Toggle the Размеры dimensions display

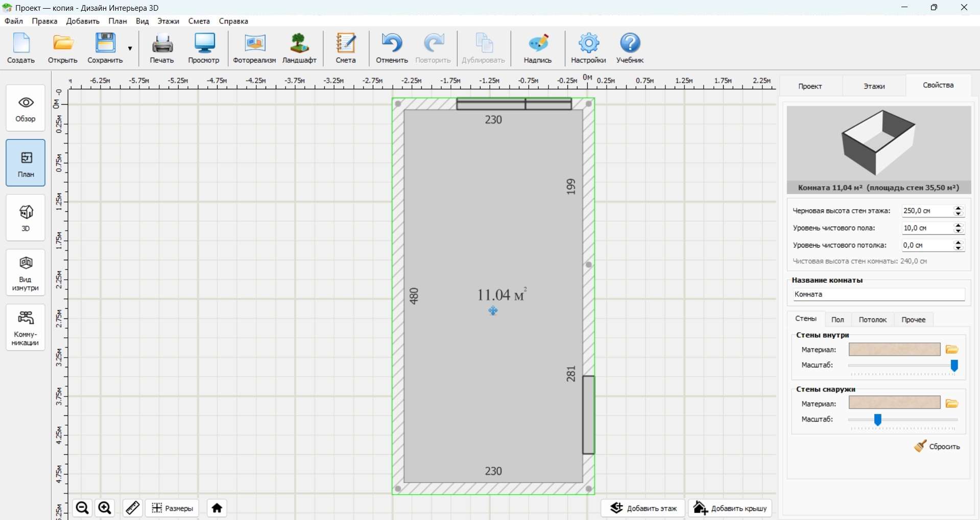[x=172, y=508]
